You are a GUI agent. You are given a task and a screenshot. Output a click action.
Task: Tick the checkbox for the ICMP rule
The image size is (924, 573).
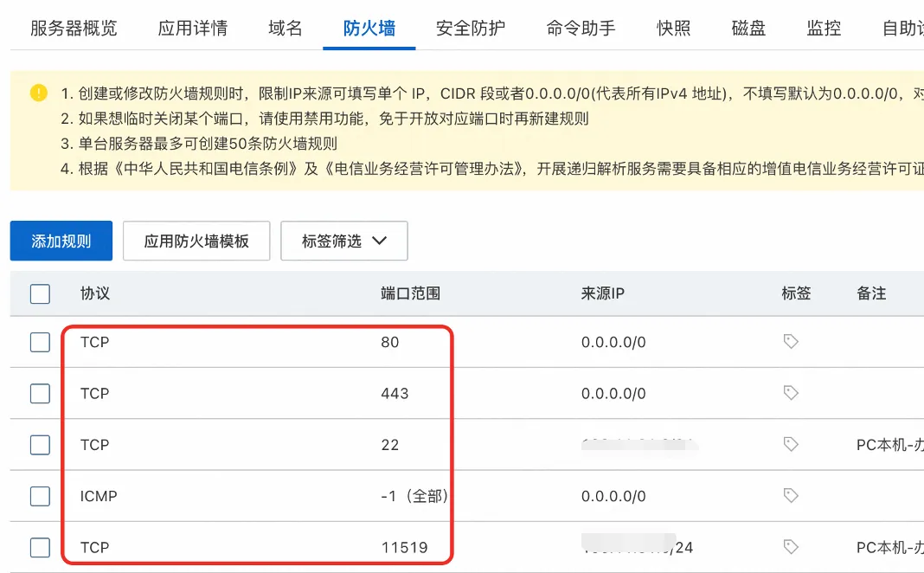[x=40, y=496]
